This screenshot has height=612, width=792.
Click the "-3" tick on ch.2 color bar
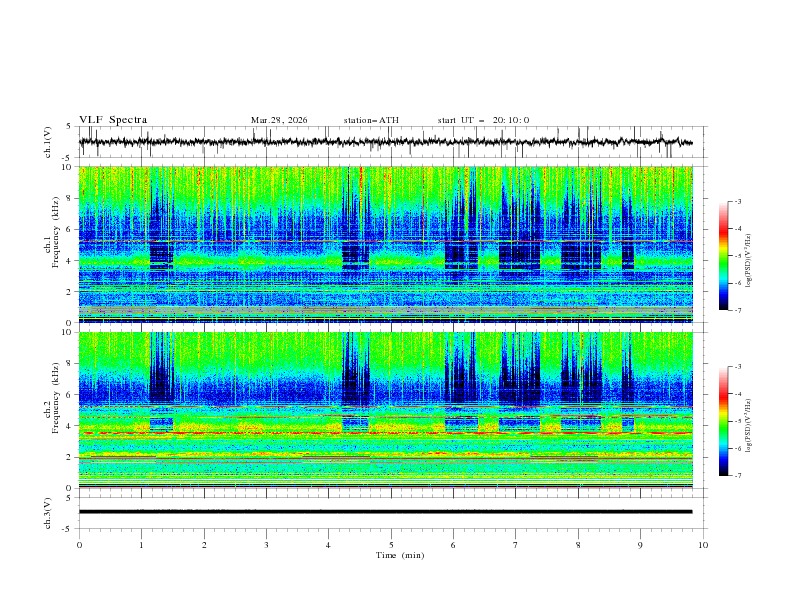737,367
